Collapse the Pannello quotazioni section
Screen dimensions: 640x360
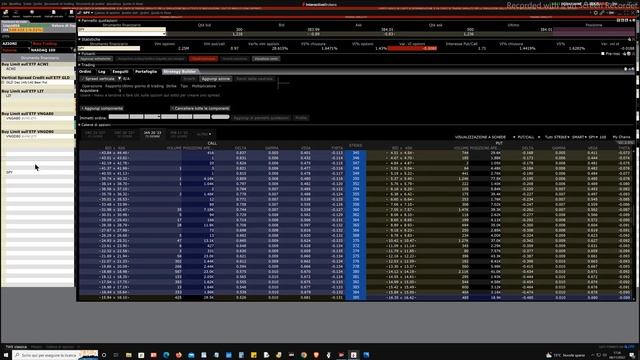(80, 20)
